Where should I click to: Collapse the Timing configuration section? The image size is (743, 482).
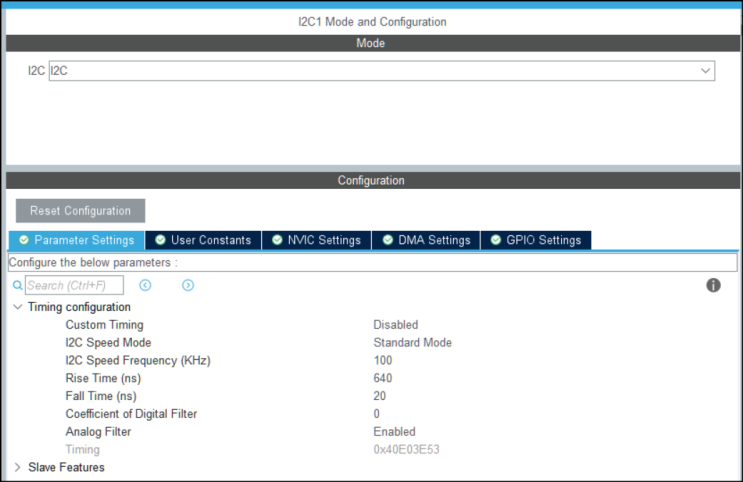click(x=18, y=307)
